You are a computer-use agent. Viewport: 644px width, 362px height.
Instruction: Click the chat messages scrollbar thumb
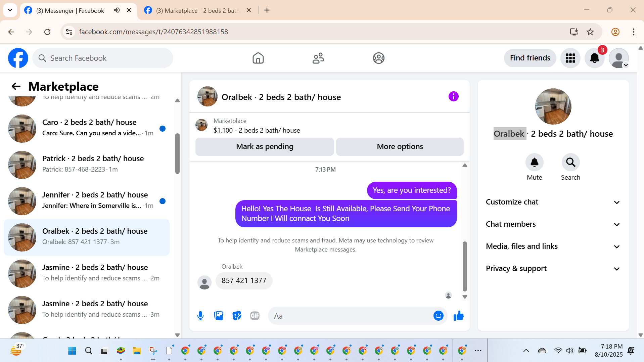point(465,266)
